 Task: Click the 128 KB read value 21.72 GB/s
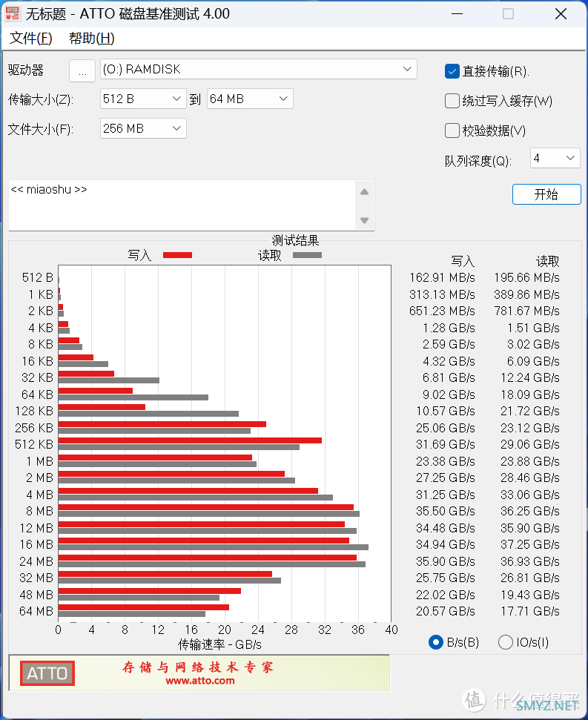[529, 411]
